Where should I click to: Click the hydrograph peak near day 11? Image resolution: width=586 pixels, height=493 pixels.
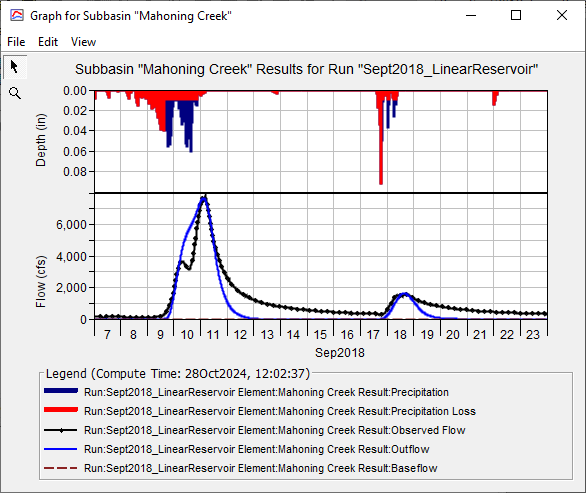[204, 199]
